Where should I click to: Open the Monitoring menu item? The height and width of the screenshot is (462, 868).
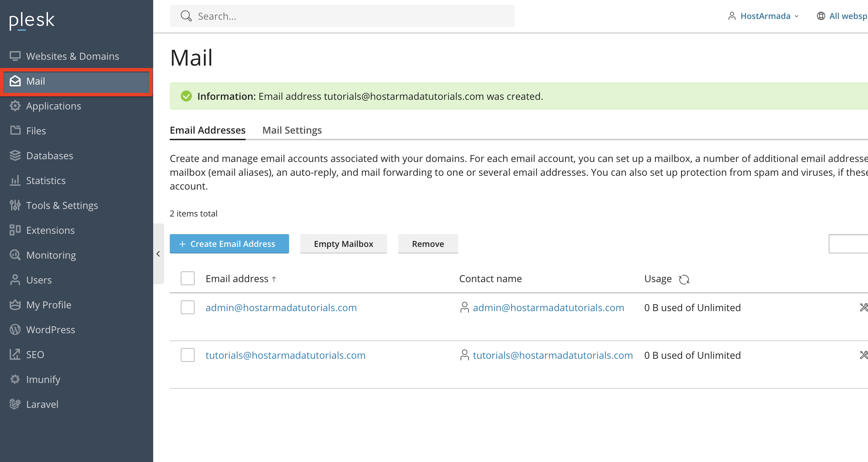point(77,255)
